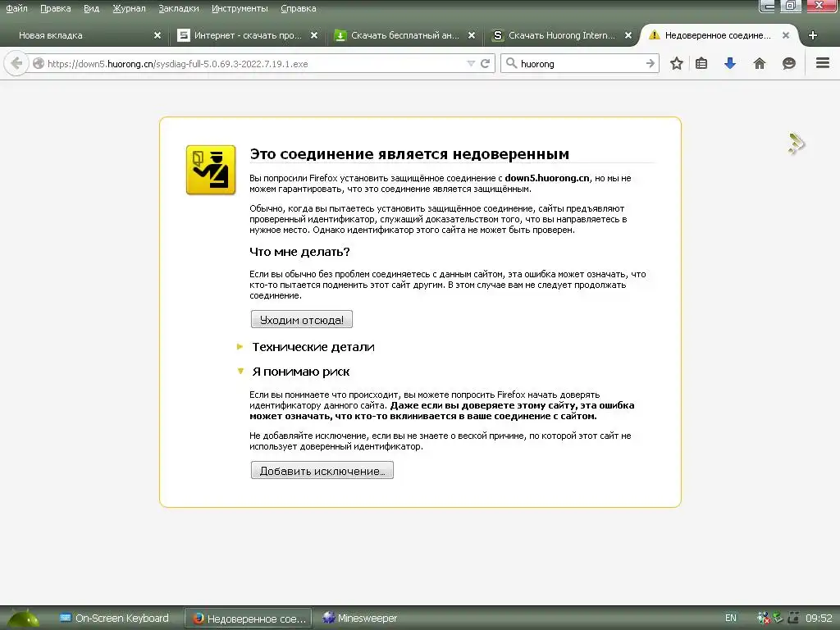Screen dimensions: 840x630
Task: Go back using the browser back arrow
Action: pyautogui.click(x=16, y=64)
